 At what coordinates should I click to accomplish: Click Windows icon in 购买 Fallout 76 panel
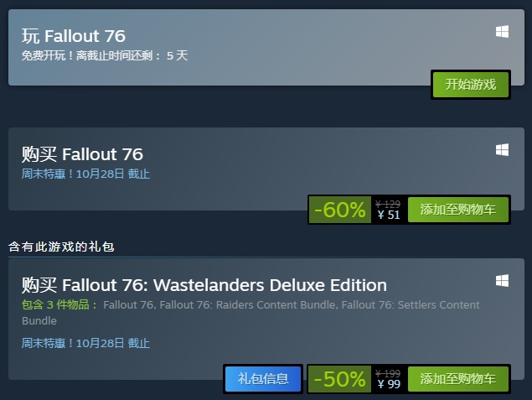[x=502, y=150]
